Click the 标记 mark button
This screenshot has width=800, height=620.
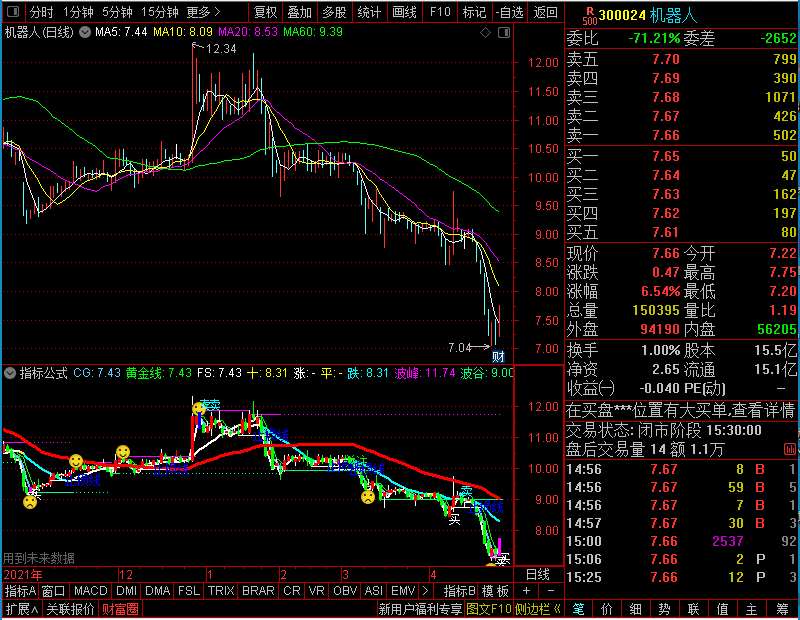point(474,12)
